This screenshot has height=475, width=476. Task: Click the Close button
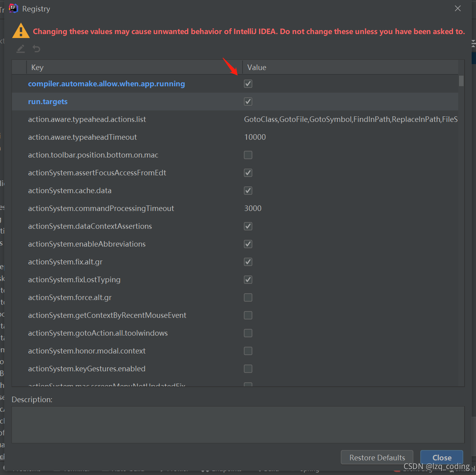click(442, 458)
